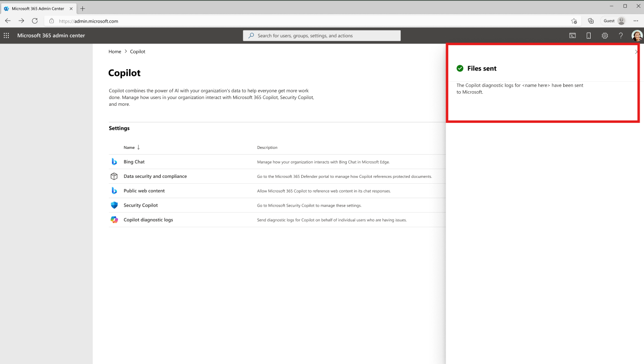Image resolution: width=644 pixels, height=364 pixels.
Task: Maximize the browser window
Action: (625, 6)
